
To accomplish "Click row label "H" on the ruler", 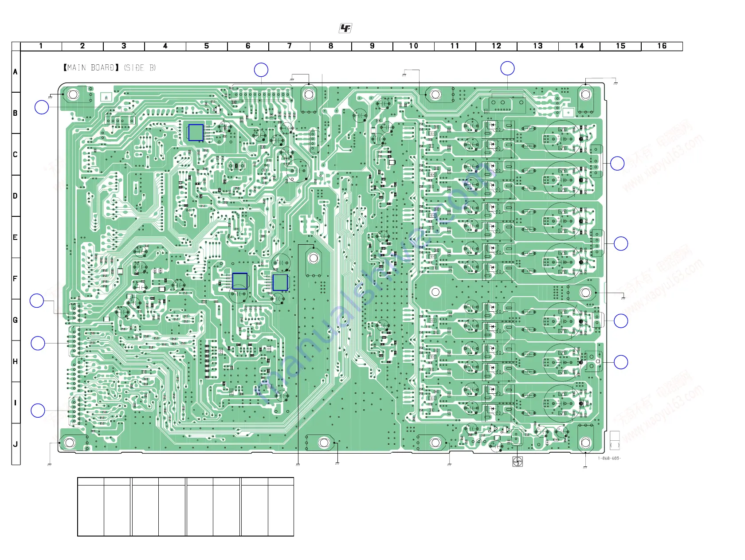I will 16,361.
